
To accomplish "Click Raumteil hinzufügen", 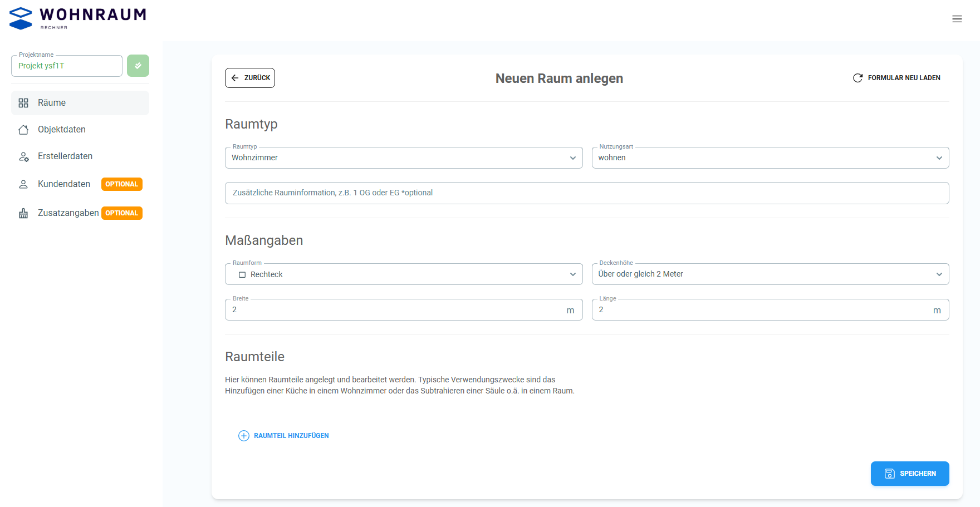I will tap(284, 436).
